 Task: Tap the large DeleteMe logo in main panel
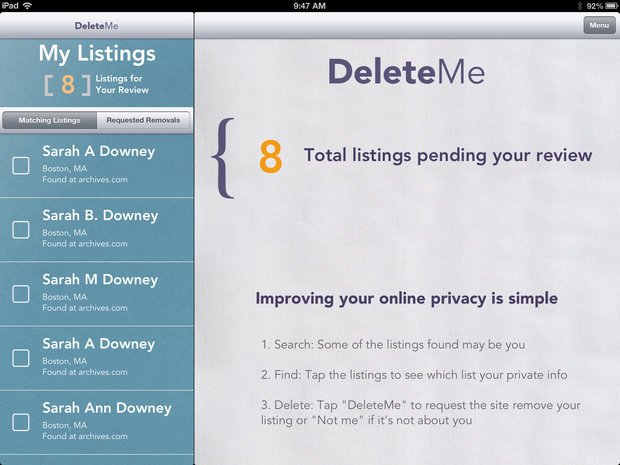[x=406, y=72]
